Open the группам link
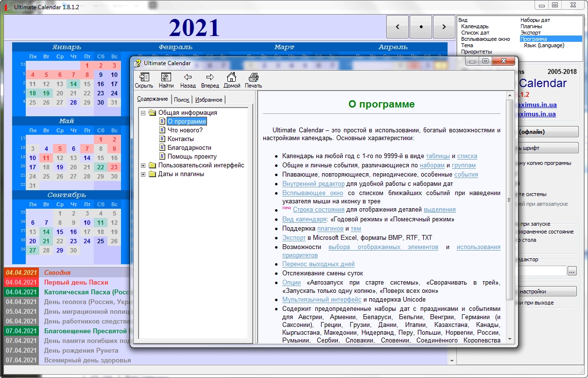588x378 pixels. pos(464,165)
